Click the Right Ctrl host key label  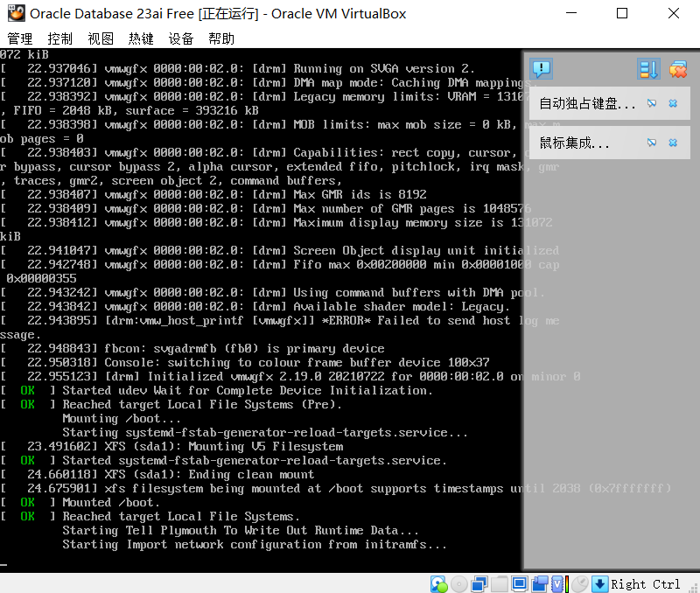click(646, 584)
